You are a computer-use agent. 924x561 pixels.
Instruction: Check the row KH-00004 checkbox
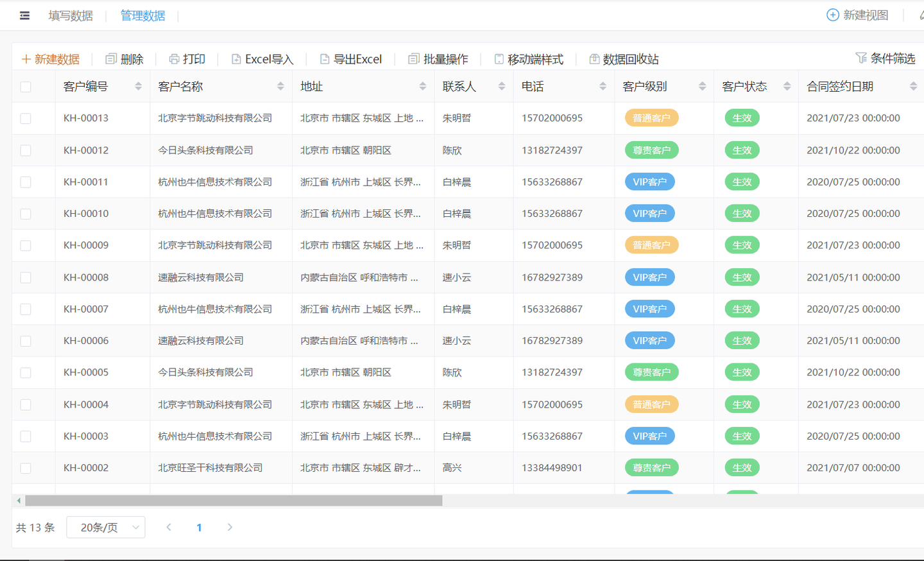[x=26, y=404]
